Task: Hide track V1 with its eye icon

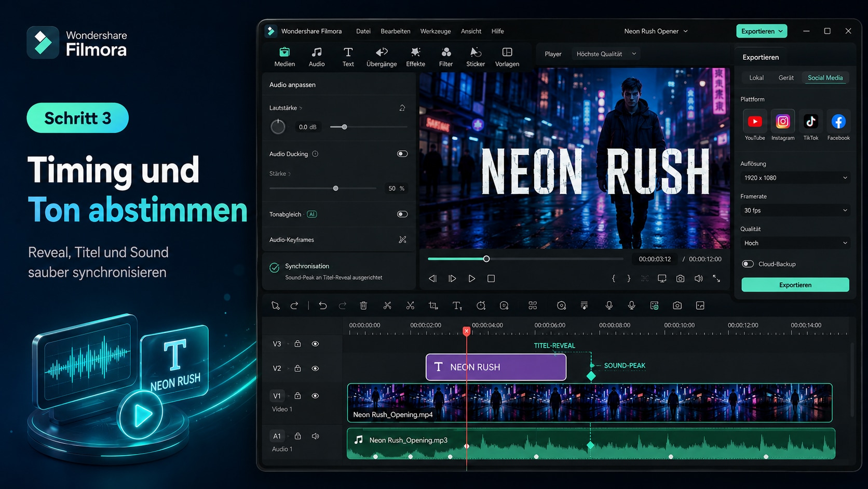Action: coord(315,396)
